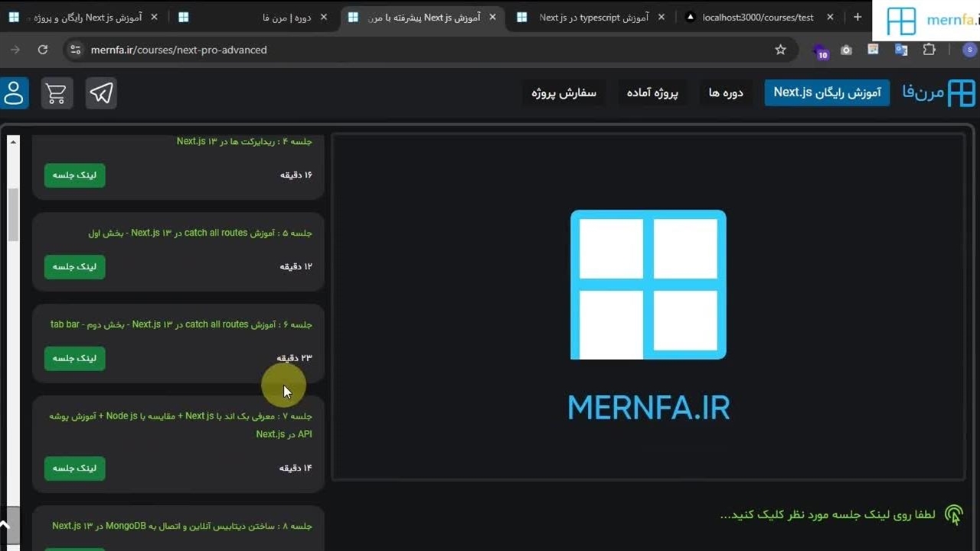Close the 'آموزش typescript در Next js' tab
This screenshot has height=551, width=980.
[x=661, y=17]
